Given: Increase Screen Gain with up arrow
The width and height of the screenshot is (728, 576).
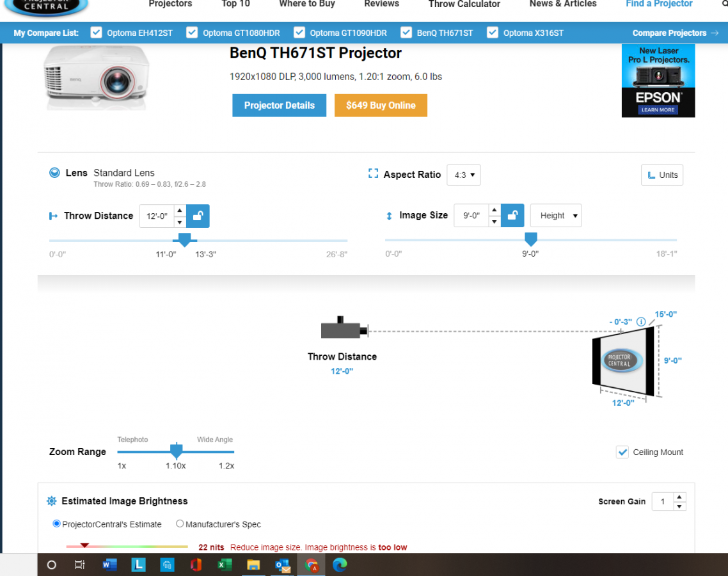Looking at the screenshot, I should pyautogui.click(x=679, y=497).
